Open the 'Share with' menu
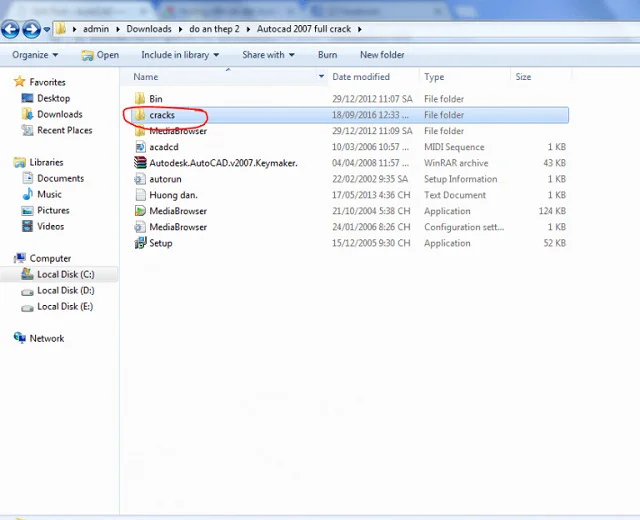Image resolution: width=640 pixels, height=520 pixels. pos(268,55)
